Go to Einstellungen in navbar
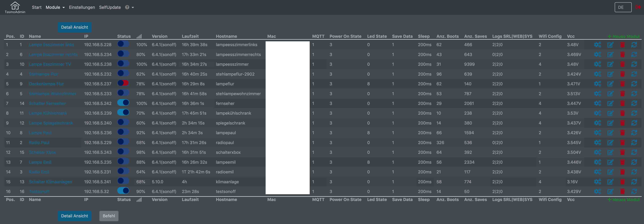Viewport: 644px width, 224px height. (82, 7)
